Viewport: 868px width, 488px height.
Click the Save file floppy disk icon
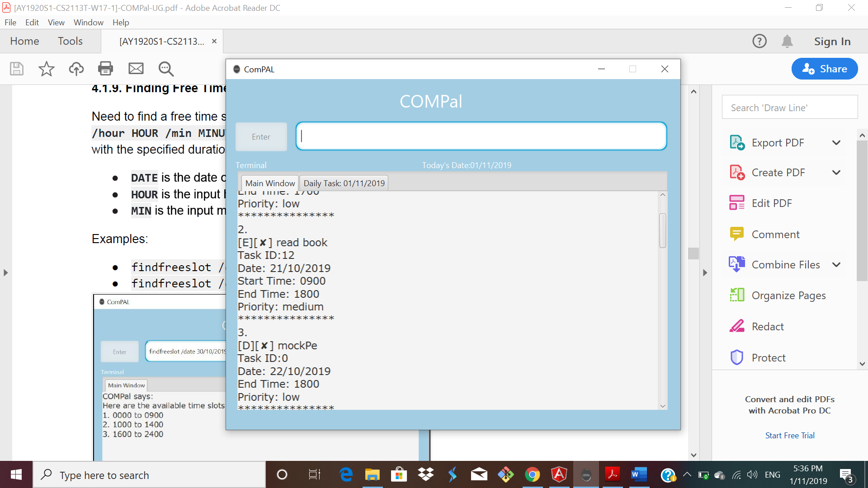pyautogui.click(x=17, y=69)
